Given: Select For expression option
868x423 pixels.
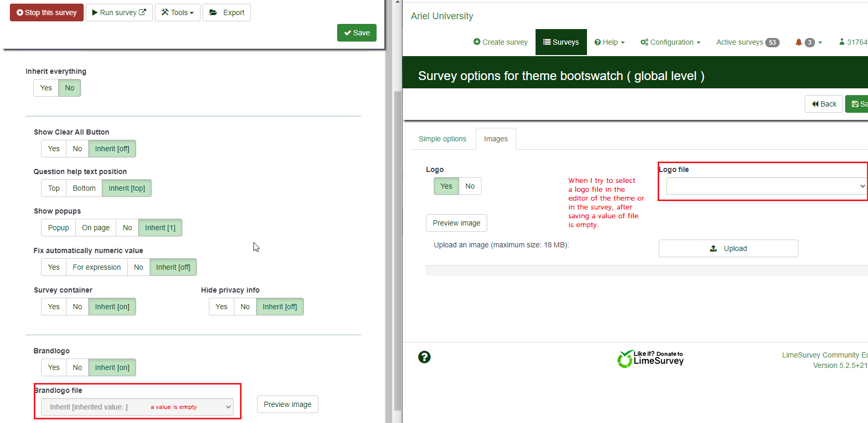Looking at the screenshot, I should 97,267.
